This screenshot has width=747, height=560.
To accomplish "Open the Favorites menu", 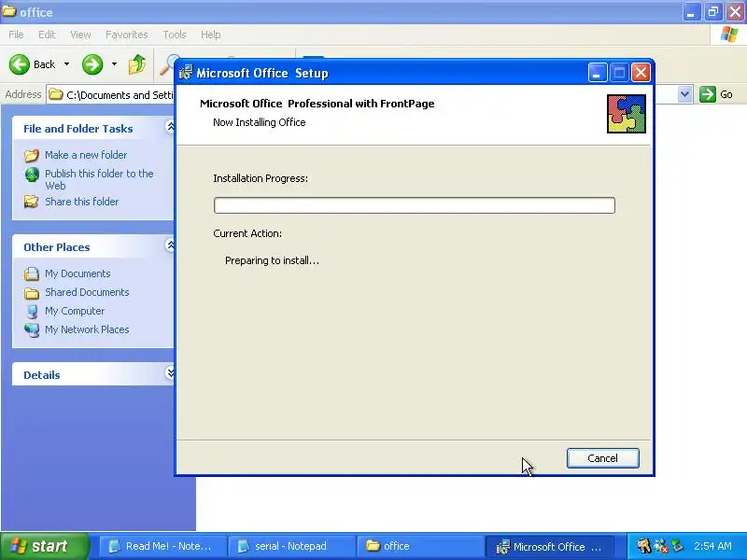I will (x=127, y=35).
